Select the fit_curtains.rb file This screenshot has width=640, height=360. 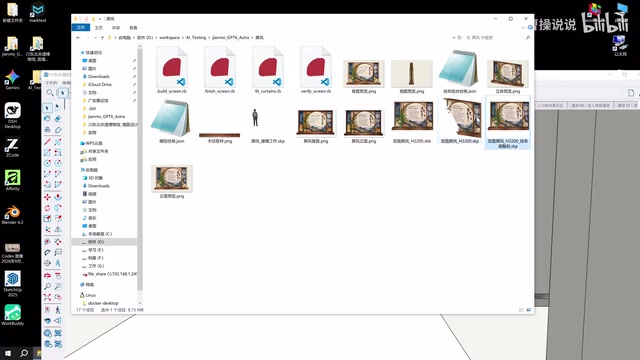point(268,70)
